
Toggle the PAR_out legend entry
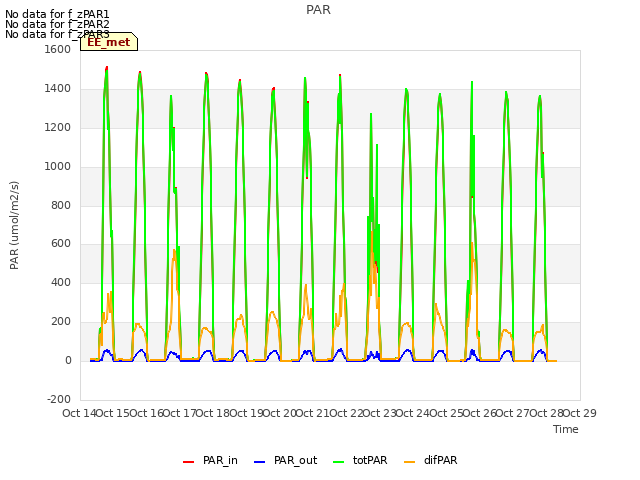coord(285,460)
